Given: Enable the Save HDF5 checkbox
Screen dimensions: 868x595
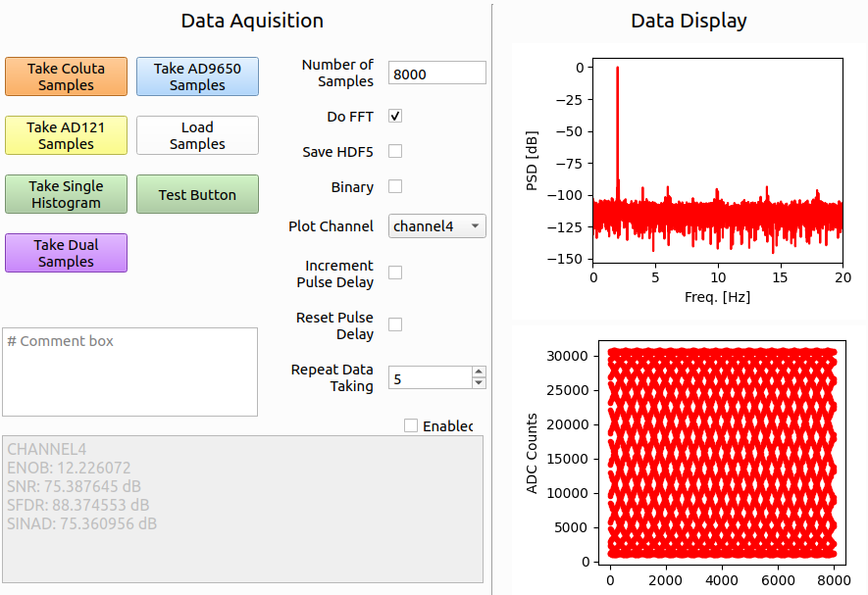Looking at the screenshot, I should click(395, 151).
